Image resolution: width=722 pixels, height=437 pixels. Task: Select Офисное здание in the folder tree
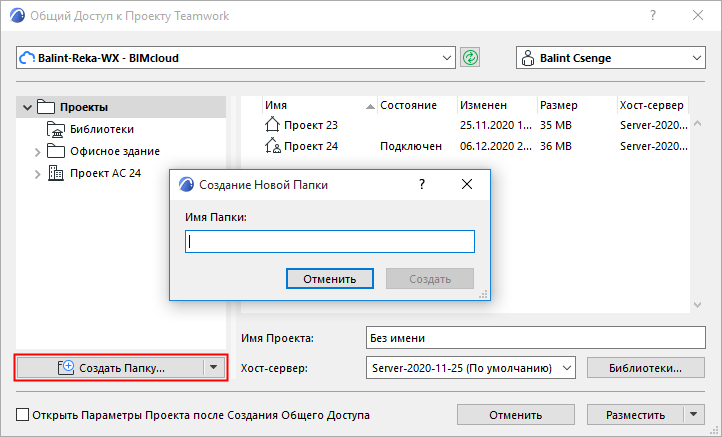(x=115, y=151)
